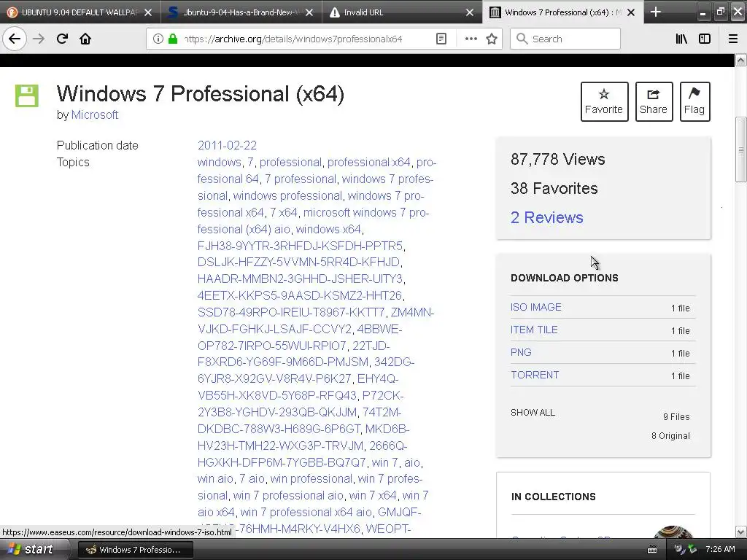Toggle reader view in address bar
747x560 pixels.
pyautogui.click(x=441, y=39)
